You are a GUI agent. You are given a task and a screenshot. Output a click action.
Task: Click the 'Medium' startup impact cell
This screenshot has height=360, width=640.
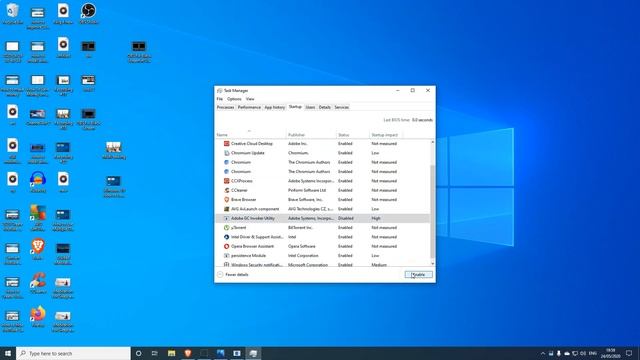click(379, 265)
